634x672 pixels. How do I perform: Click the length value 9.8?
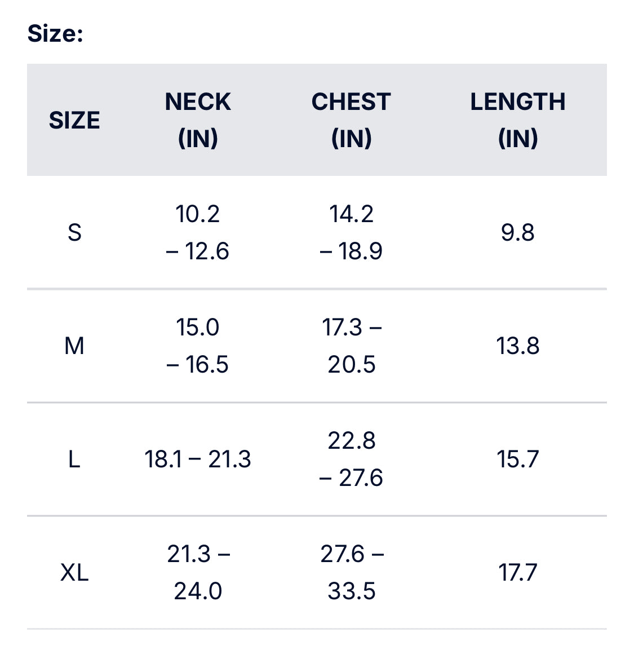[x=517, y=232]
